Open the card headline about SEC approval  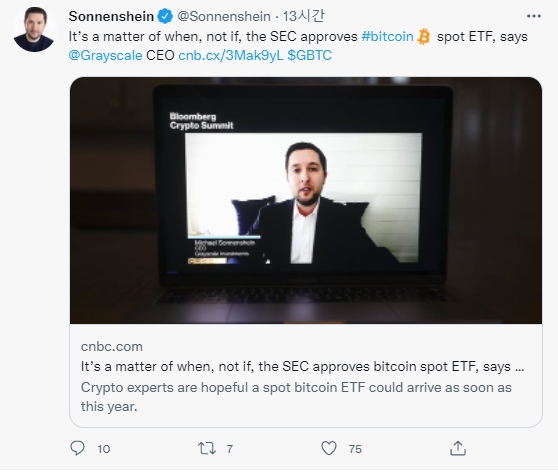[x=302, y=366]
